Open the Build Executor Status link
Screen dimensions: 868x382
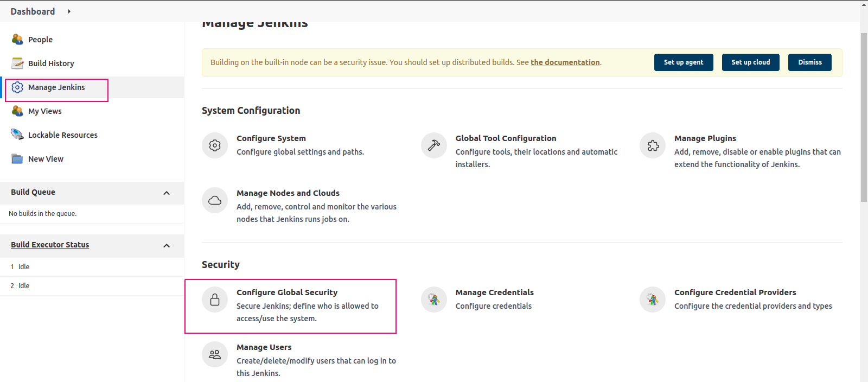pos(50,245)
